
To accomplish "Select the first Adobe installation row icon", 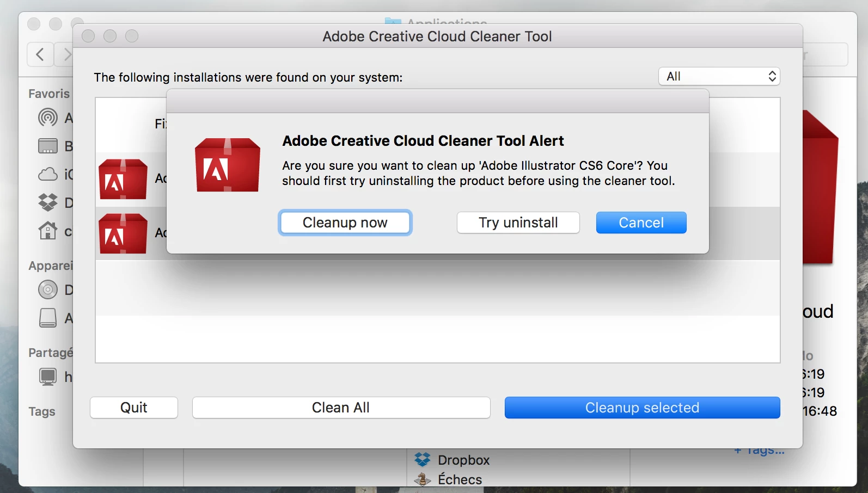I will click(123, 179).
